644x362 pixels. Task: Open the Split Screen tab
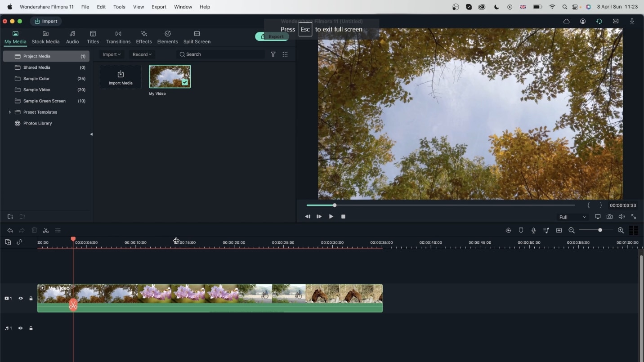197,37
